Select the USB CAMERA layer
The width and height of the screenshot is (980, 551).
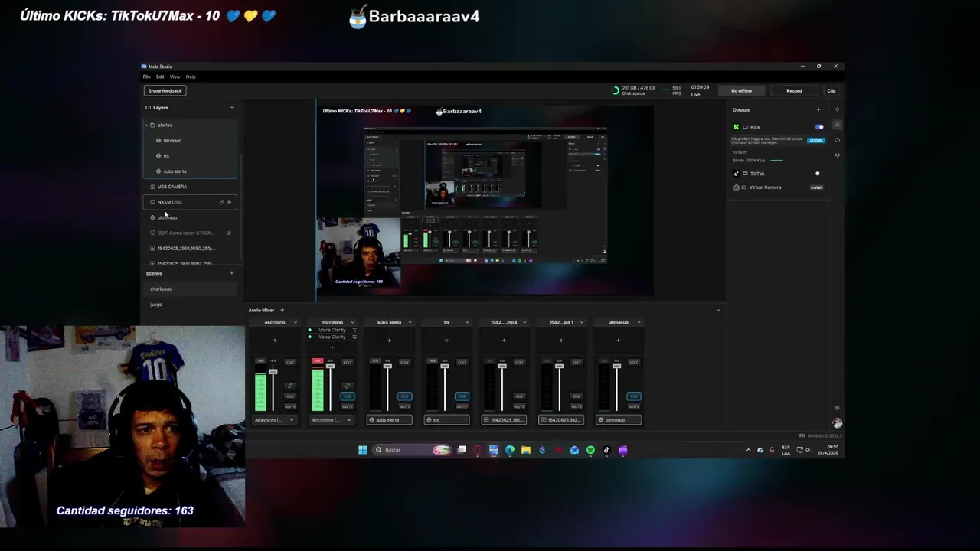coord(189,187)
